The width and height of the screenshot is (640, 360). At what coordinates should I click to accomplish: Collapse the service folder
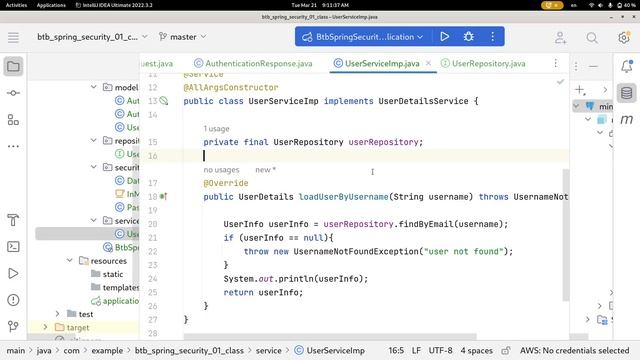click(93, 220)
